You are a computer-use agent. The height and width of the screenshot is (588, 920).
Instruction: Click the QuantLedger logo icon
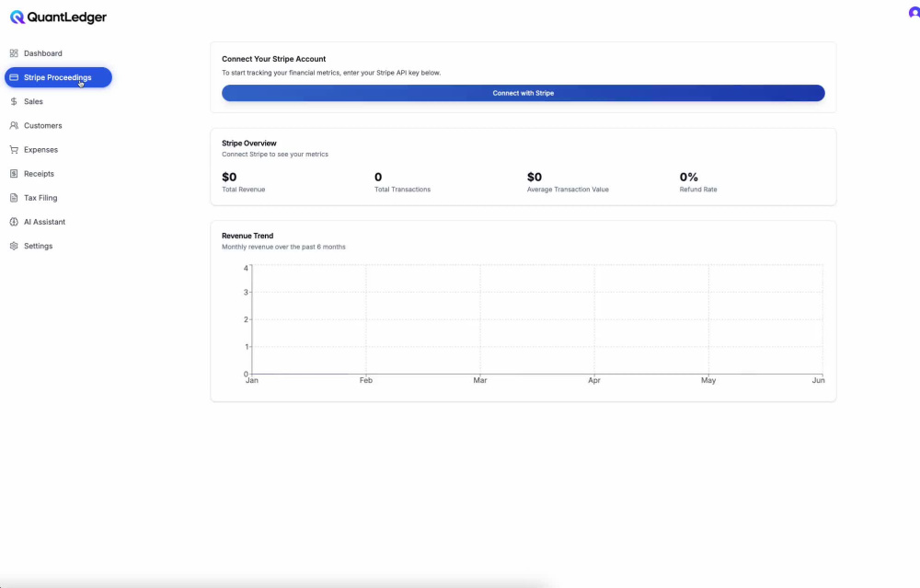tap(17, 17)
